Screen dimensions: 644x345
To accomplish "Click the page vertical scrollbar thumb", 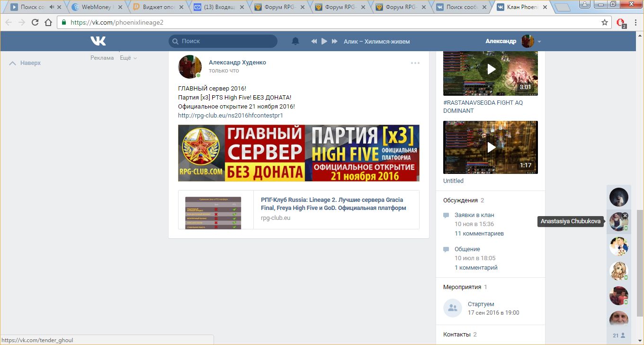I will tap(640, 263).
